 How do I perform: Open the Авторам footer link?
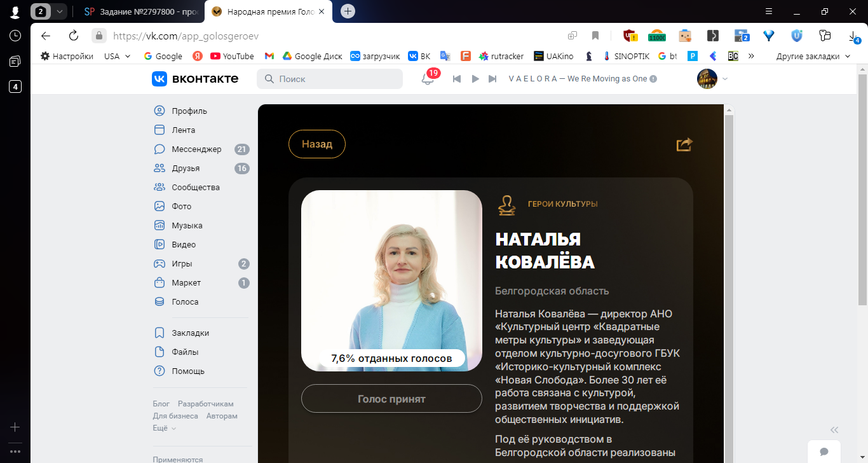[222, 416]
